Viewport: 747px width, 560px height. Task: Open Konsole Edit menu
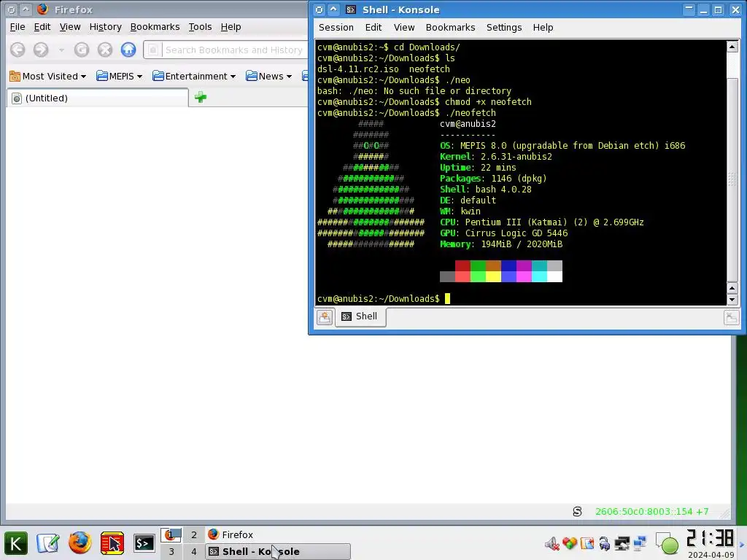click(373, 28)
